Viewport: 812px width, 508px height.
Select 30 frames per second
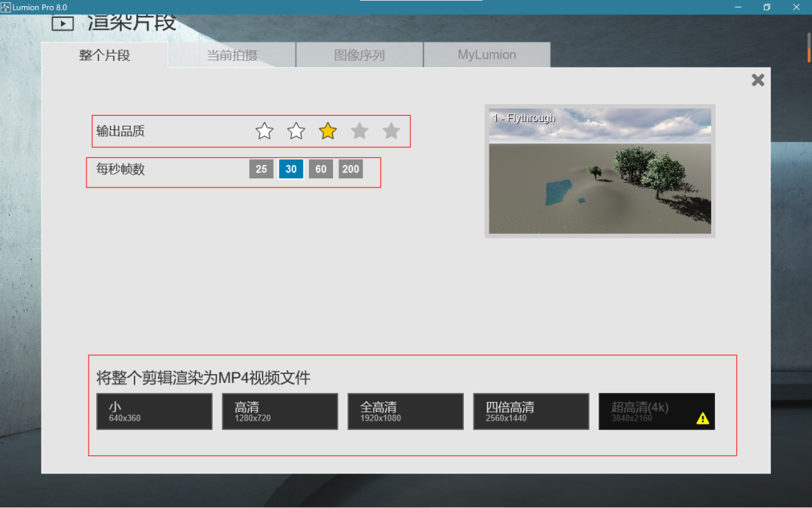tap(291, 169)
